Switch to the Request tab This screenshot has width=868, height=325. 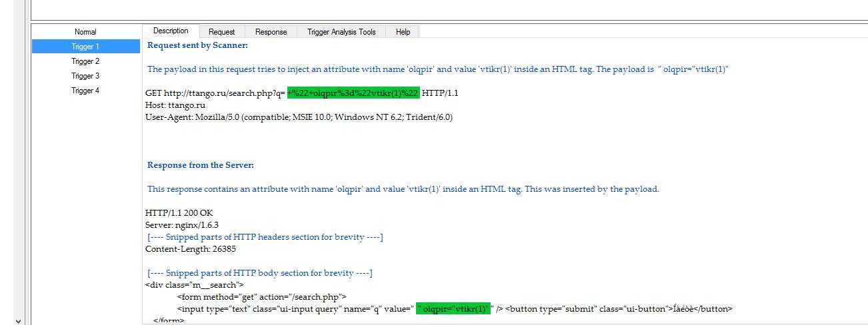point(221,32)
